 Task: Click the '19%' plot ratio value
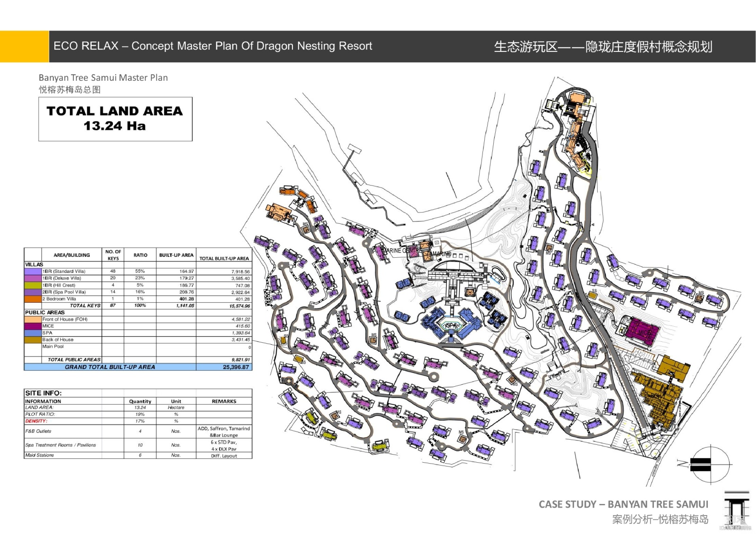[140, 414]
